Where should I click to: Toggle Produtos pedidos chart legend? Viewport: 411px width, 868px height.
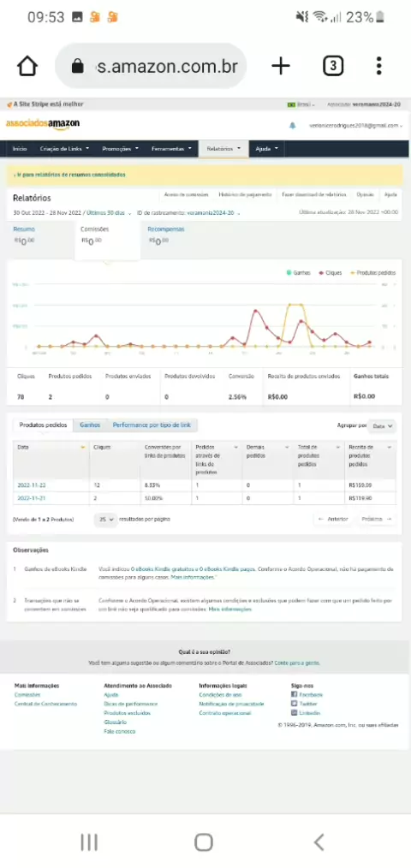tap(372, 273)
